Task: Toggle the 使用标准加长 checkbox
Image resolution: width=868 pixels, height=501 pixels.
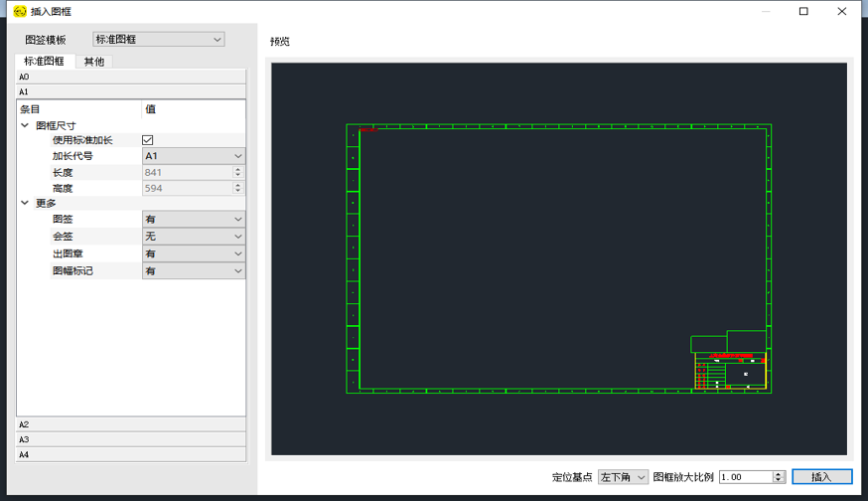Action: pos(148,140)
